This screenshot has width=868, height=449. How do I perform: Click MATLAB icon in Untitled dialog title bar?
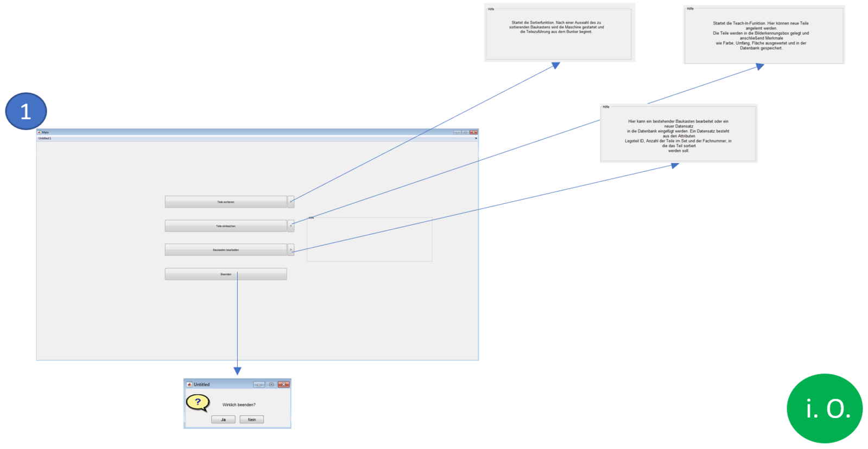189,384
